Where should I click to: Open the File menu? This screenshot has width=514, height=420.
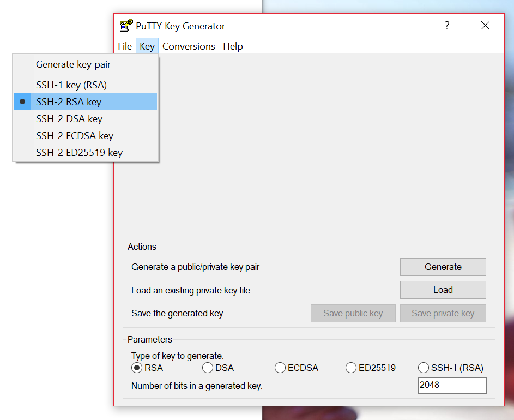125,46
